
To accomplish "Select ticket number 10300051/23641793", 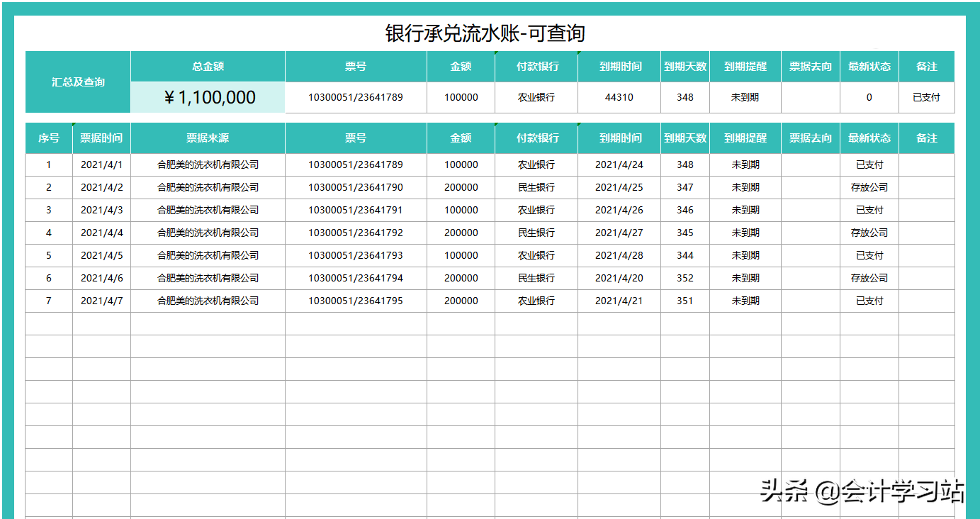I will [x=356, y=255].
